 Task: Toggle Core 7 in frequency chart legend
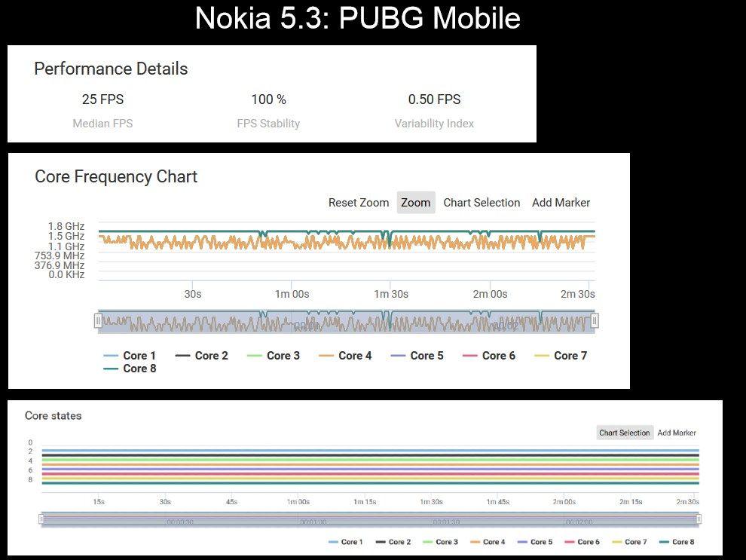pyautogui.click(x=561, y=356)
